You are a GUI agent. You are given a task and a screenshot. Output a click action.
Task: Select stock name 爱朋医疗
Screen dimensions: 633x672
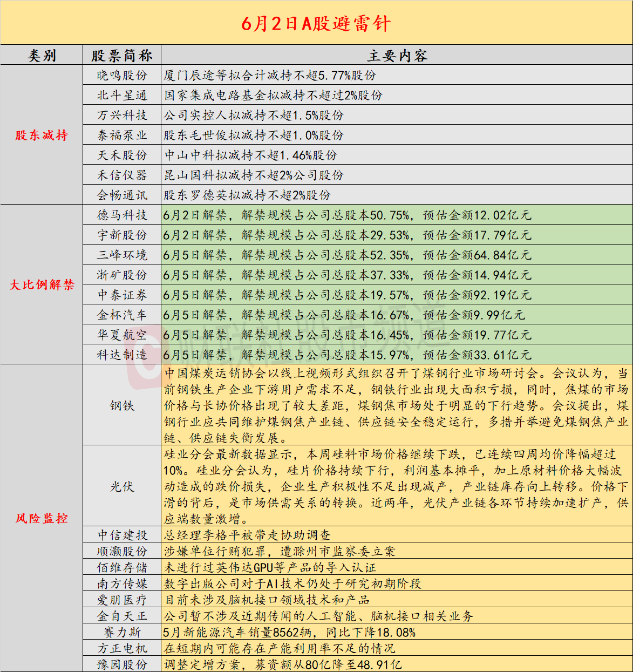(x=122, y=600)
